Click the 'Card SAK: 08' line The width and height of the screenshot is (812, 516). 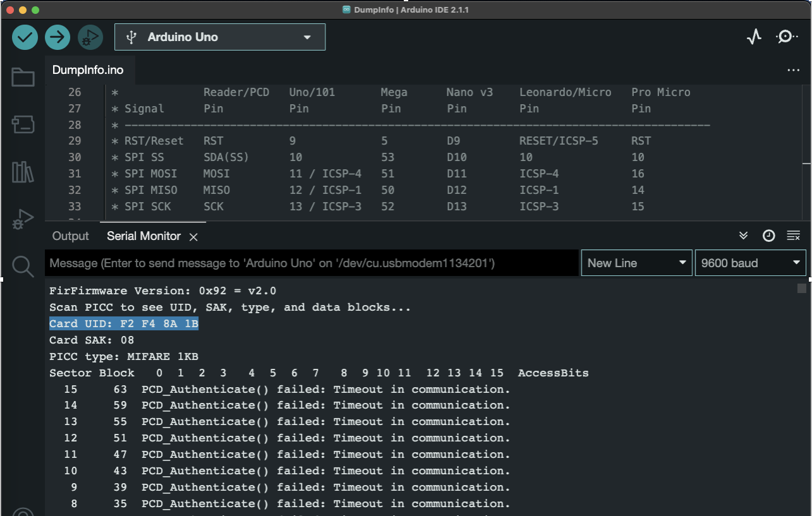[92, 340]
